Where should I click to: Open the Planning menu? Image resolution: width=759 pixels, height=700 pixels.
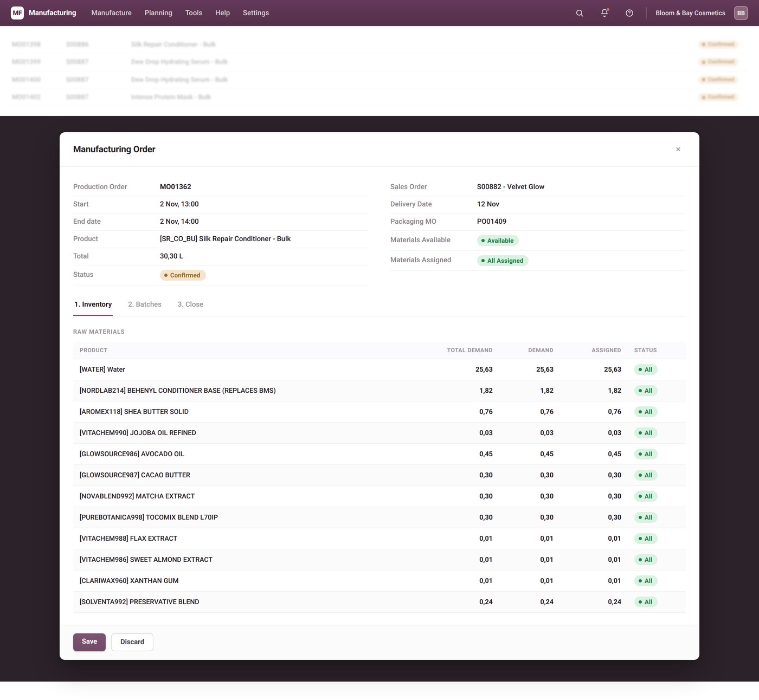tap(158, 13)
